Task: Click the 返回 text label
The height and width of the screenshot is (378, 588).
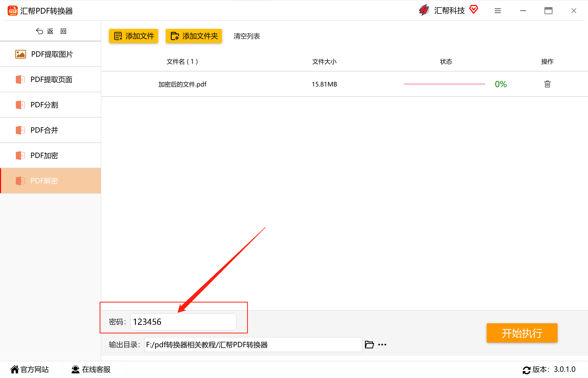Action: tap(57, 31)
